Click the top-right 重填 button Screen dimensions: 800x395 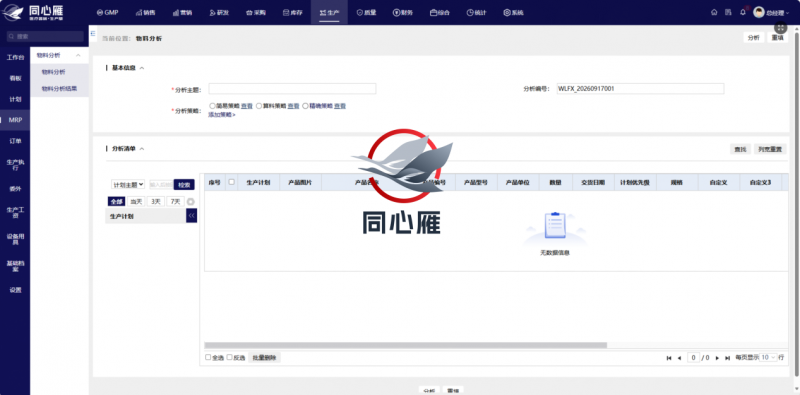(x=778, y=38)
